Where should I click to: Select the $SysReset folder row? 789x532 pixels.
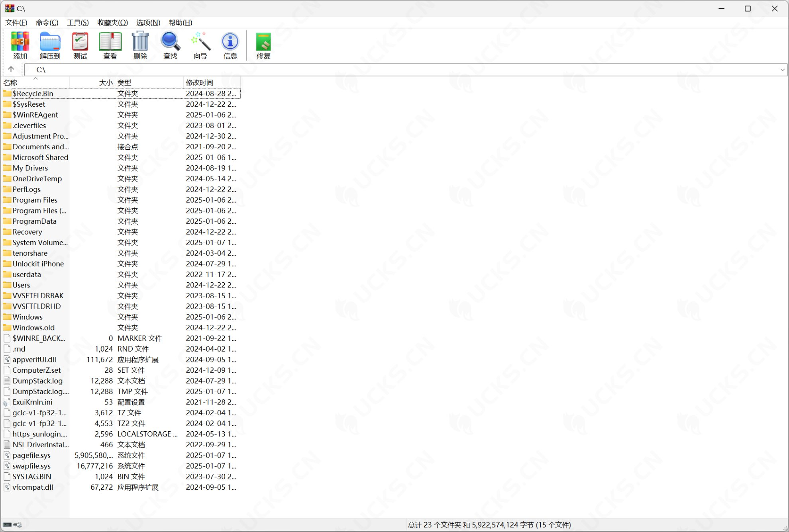pyautogui.click(x=121, y=104)
